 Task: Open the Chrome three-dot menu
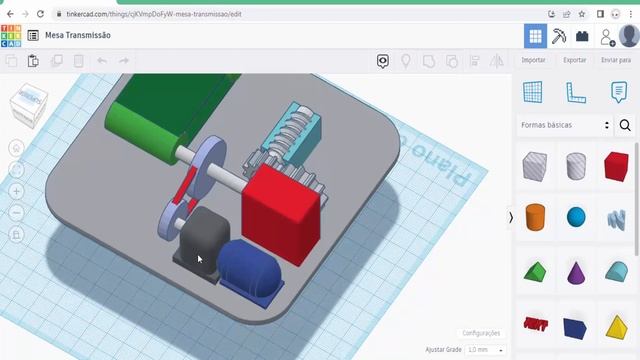pyautogui.click(x=631, y=14)
